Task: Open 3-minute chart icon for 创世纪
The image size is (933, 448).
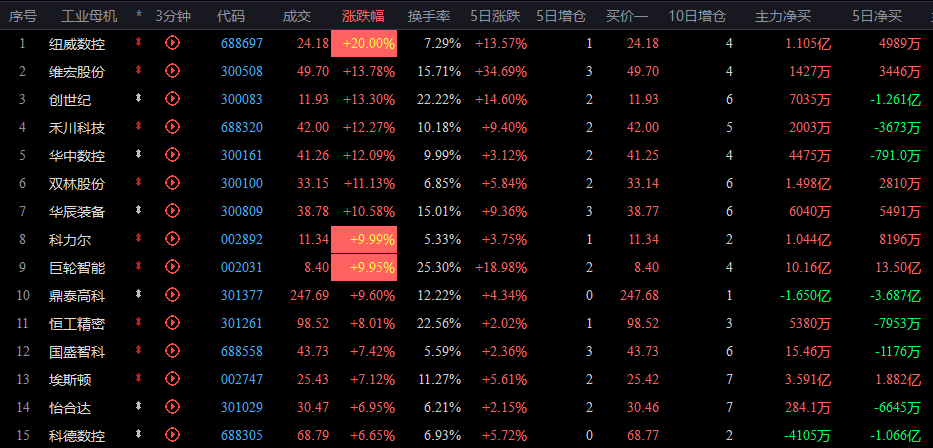Action: pos(173,99)
